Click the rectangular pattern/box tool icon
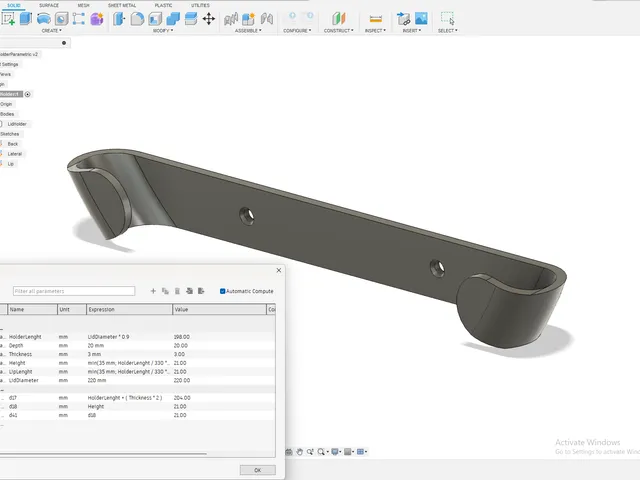 pos(79,19)
